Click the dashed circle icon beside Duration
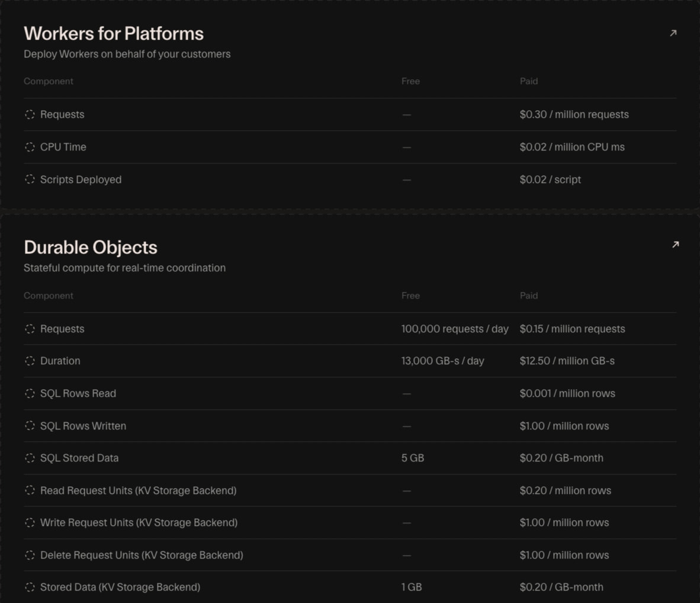This screenshot has height=603, width=700. tap(30, 361)
